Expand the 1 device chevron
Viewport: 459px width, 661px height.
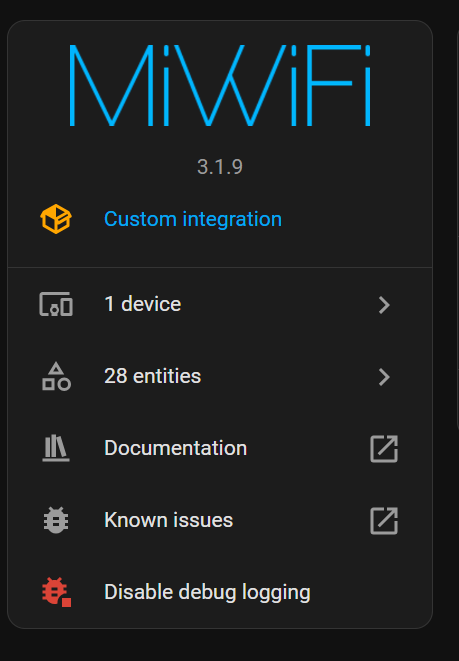click(x=384, y=305)
